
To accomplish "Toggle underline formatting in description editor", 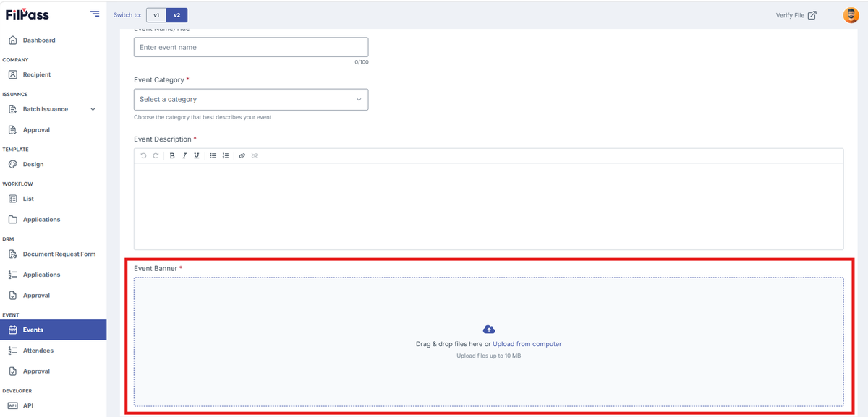I will 196,155.
